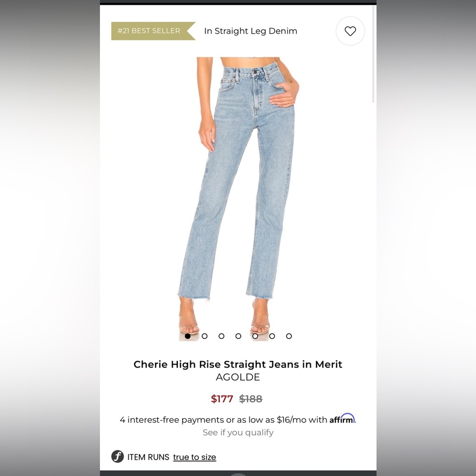This screenshot has width=476, height=476.
Task: Click the $177 sale price
Action: 222,398
